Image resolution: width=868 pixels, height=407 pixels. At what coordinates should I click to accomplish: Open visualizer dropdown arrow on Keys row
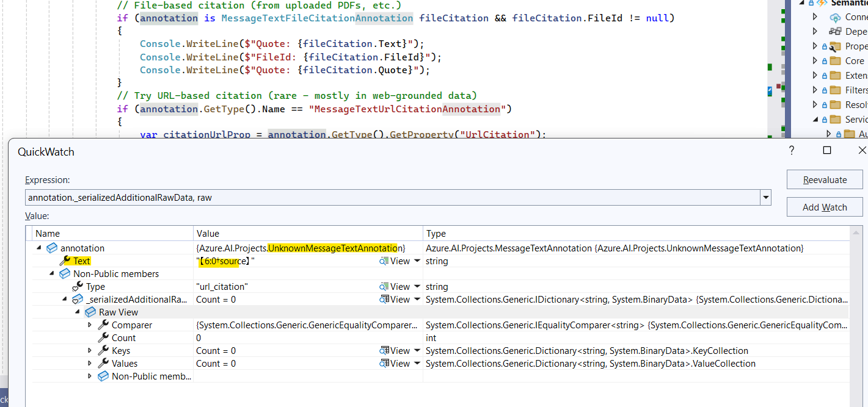pos(417,350)
